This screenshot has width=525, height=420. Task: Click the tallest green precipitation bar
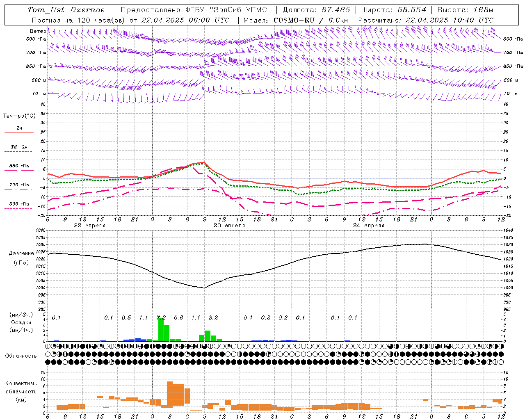tap(161, 329)
